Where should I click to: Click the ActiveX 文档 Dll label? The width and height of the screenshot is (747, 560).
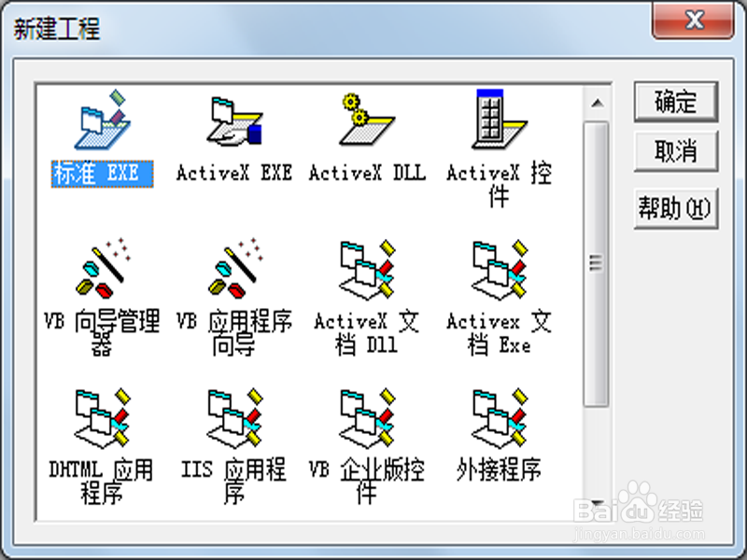pos(367,333)
